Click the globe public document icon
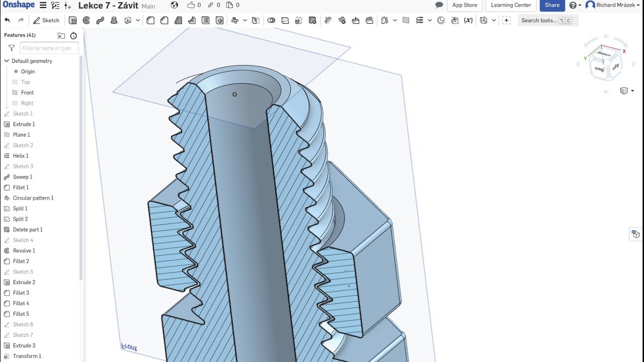Screen dimensions: 644x362 point(175,5)
